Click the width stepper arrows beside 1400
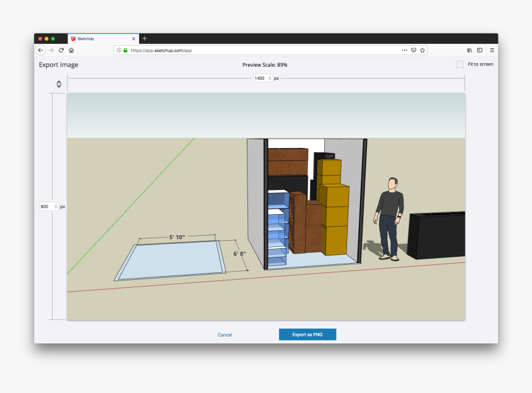 [x=270, y=78]
